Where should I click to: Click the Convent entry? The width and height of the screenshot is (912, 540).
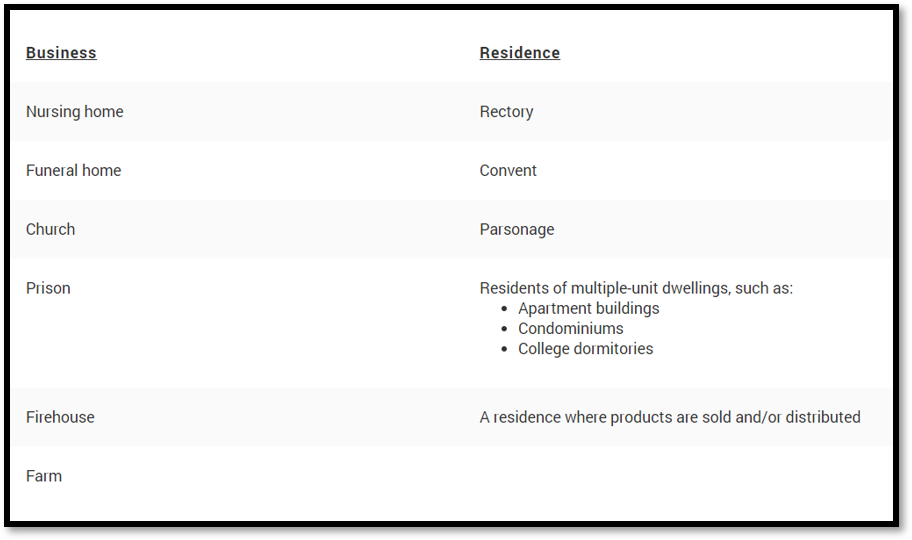508,170
